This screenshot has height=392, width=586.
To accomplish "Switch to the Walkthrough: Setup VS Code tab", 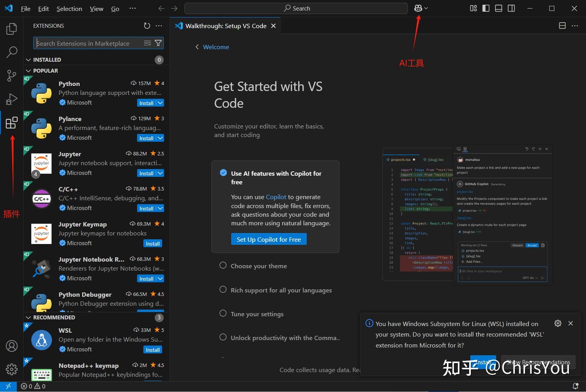I will pos(225,26).
